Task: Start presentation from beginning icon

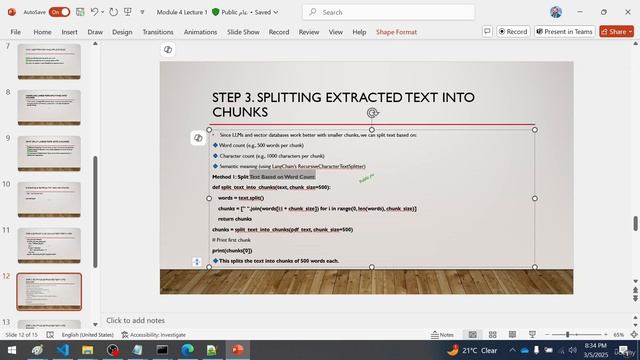Action: click(128, 12)
